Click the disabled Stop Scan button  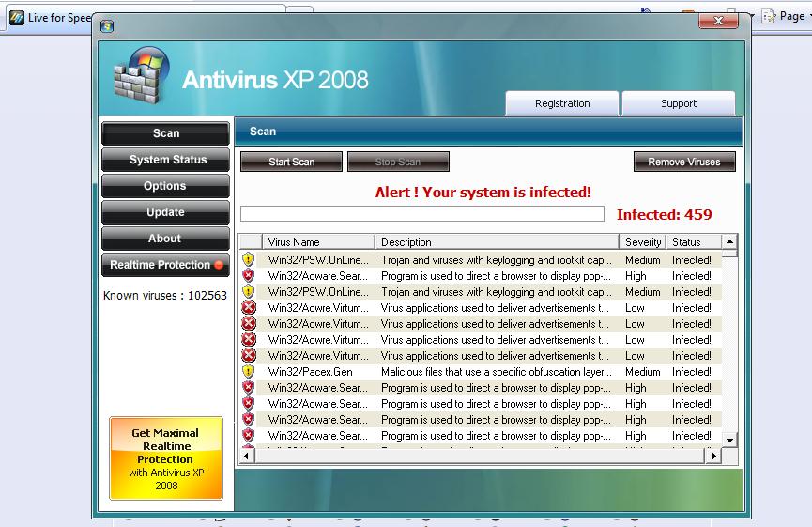coord(398,162)
